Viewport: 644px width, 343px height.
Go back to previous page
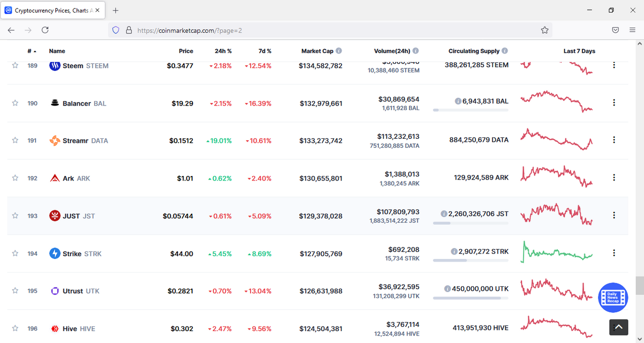coord(11,30)
